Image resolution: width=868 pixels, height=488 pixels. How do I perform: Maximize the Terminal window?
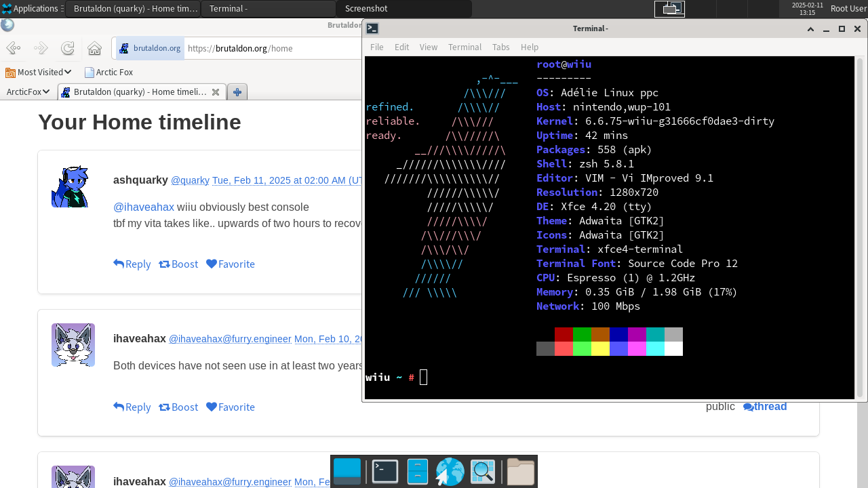pos(842,28)
